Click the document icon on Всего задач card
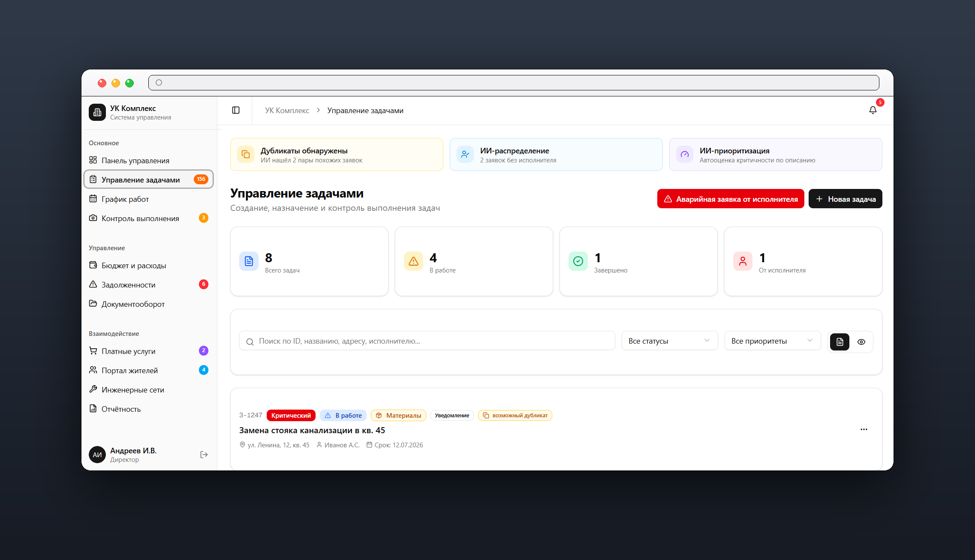The width and height of the screenshot is (975, 560). pyautogui.click(x=249, y=261)
